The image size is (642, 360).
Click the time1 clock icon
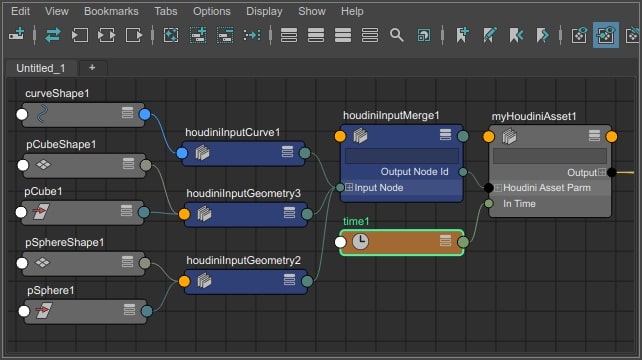pos(360,242)
